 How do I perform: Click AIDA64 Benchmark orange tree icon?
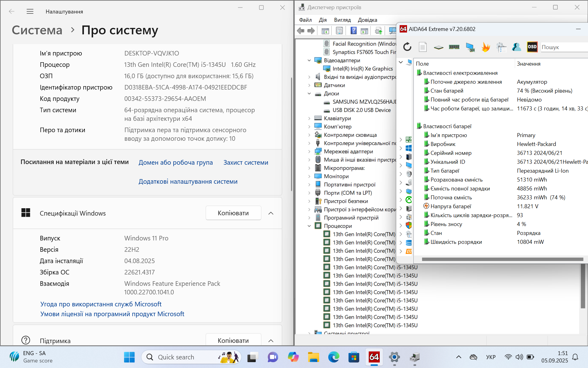tap(409, 251)
